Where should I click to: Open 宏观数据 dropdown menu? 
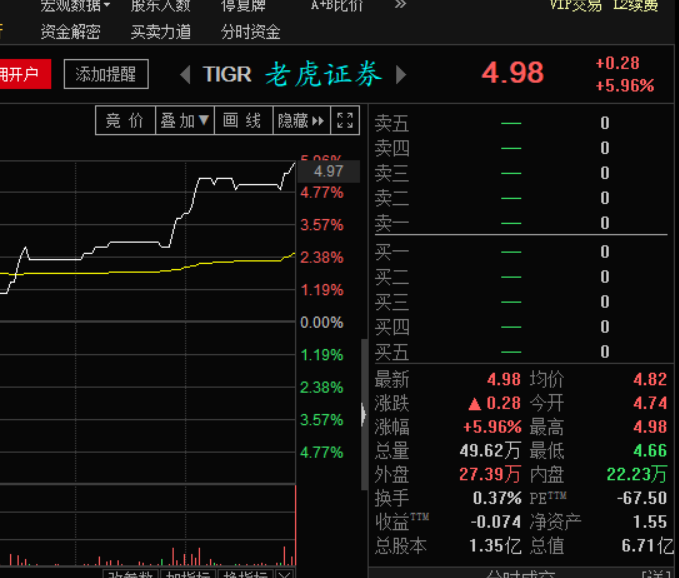(75, 5)
